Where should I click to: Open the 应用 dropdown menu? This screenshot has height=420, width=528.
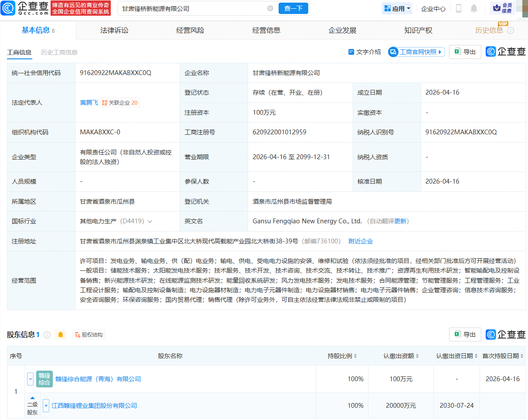pyautogui.click(x=397, y=8)
